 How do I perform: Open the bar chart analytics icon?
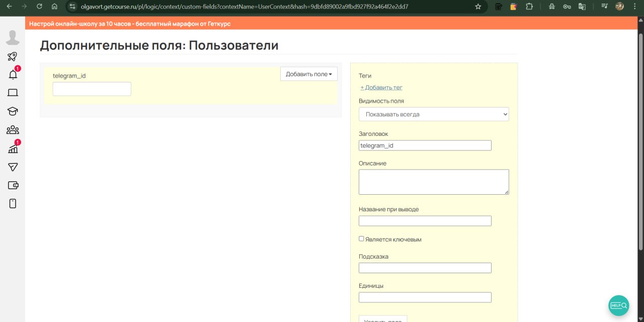point(13,149)
